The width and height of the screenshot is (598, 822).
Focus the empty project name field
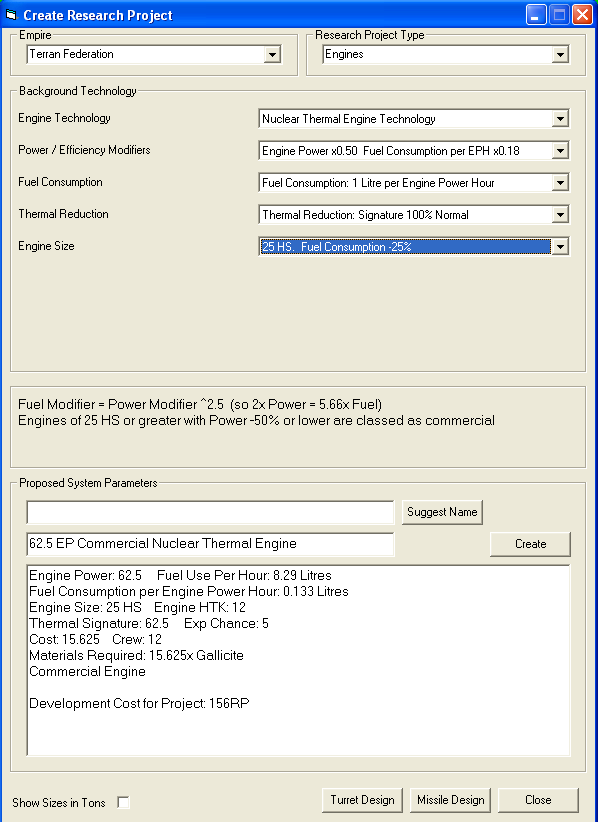pyautogui.click(x=210, y=512)
